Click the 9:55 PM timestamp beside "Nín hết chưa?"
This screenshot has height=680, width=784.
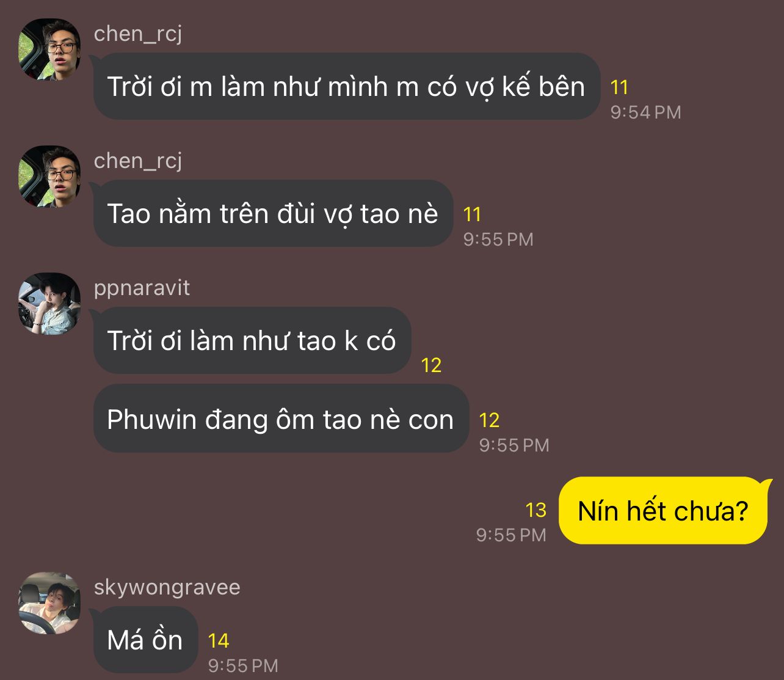point(511,535)
